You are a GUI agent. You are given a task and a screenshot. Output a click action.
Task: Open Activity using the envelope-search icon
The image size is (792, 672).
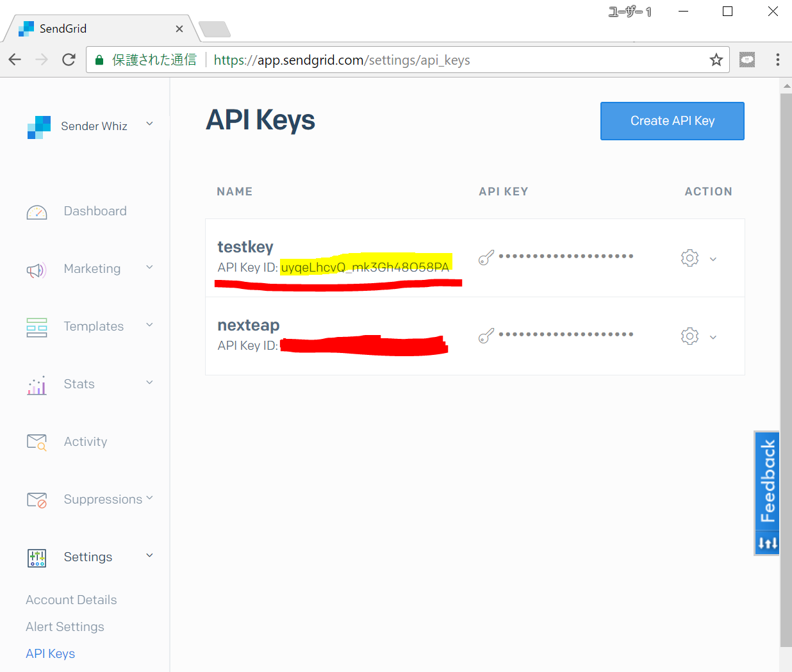click(37, 441)
